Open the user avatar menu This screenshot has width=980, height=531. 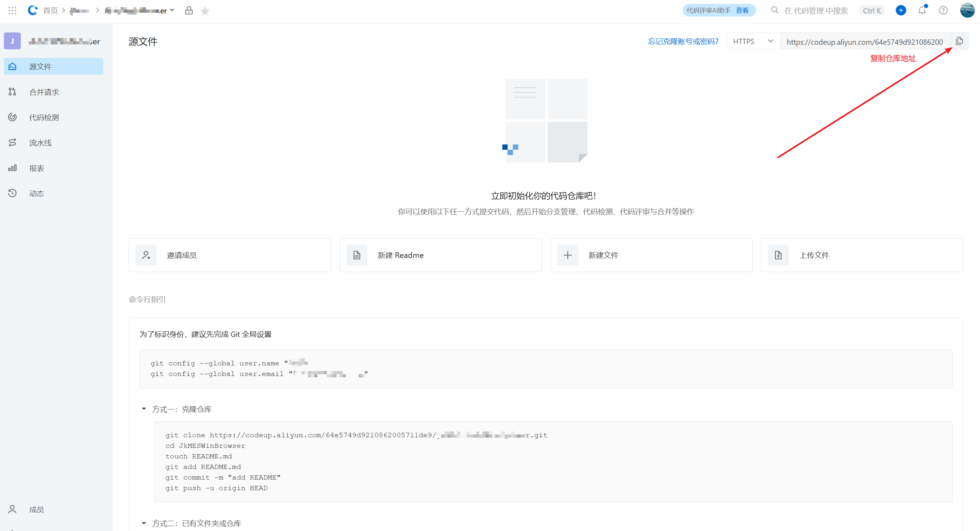(x=967, y=11)
